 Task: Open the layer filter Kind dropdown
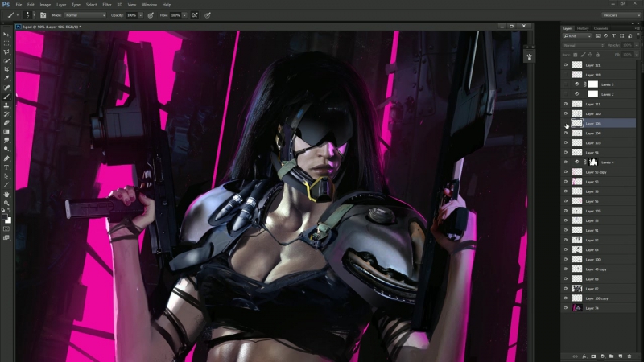click(x=577, y=36)
